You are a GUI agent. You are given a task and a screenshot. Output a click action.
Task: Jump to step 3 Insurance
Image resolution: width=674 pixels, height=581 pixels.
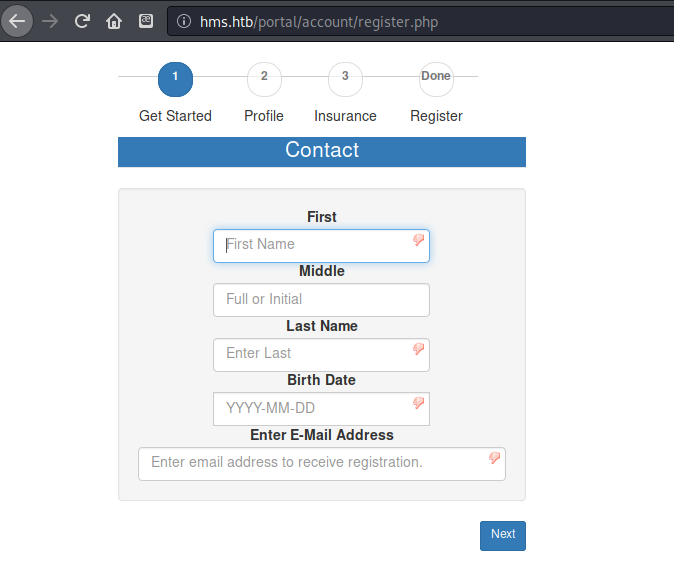point(345,78)
